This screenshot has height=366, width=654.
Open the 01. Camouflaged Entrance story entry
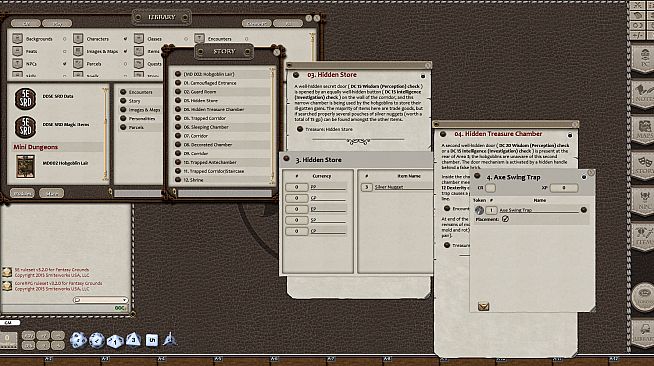click(x=209, y=83)
